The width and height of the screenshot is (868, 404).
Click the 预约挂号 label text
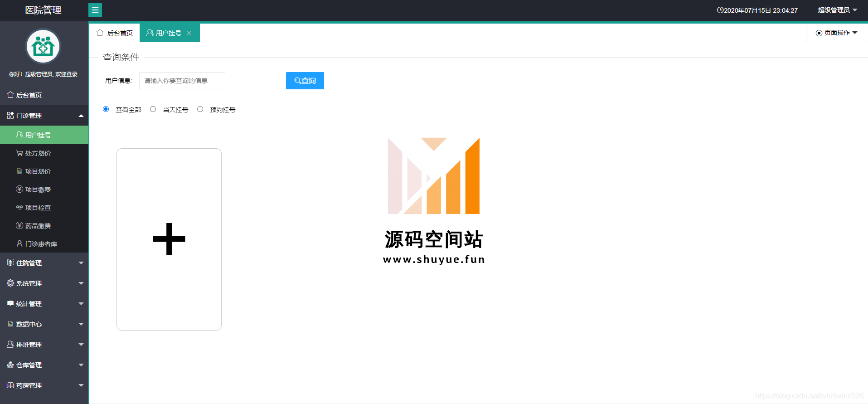[223, 109]
